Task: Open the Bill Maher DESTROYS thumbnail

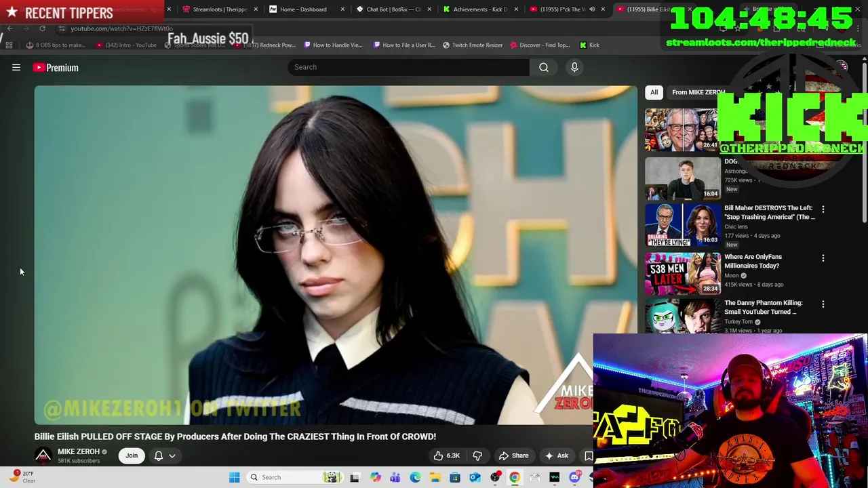Action: click(x=682, y=225)
